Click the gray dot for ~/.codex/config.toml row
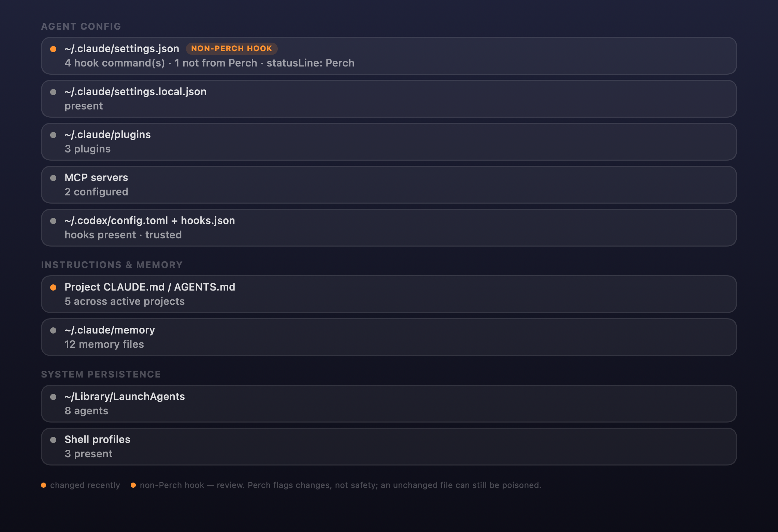The height and width of the screenshot is (532, 778). [x=53, y=221]
